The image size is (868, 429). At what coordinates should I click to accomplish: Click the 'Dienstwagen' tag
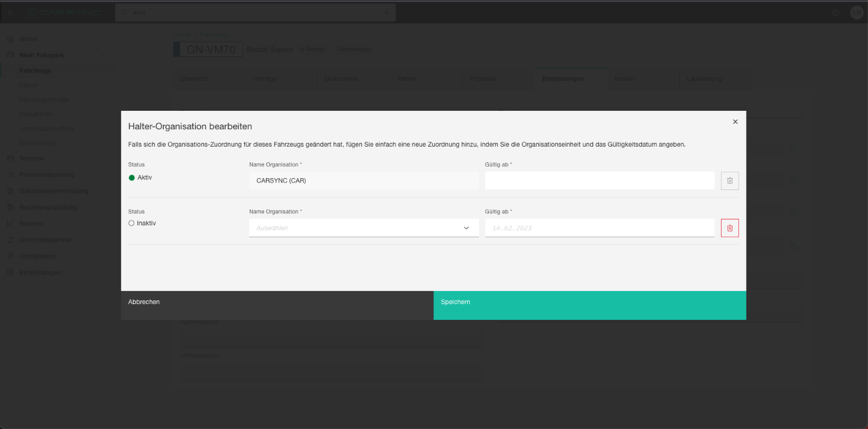click(354, 49)
